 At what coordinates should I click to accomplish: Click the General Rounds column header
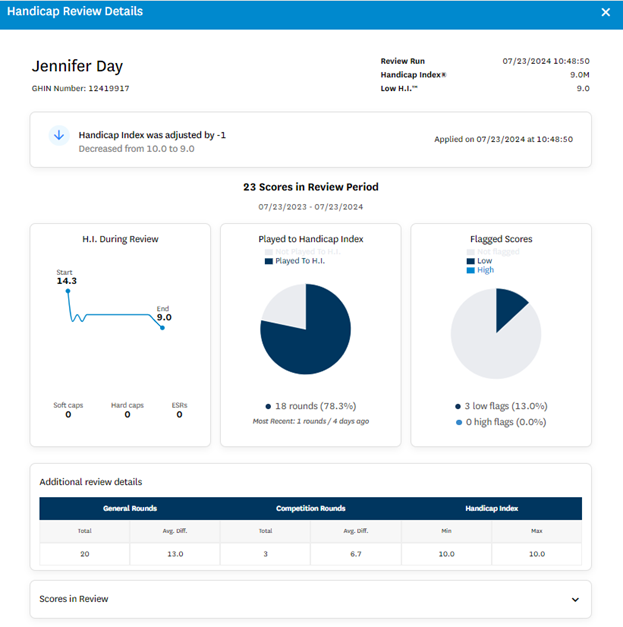[130, 508]
